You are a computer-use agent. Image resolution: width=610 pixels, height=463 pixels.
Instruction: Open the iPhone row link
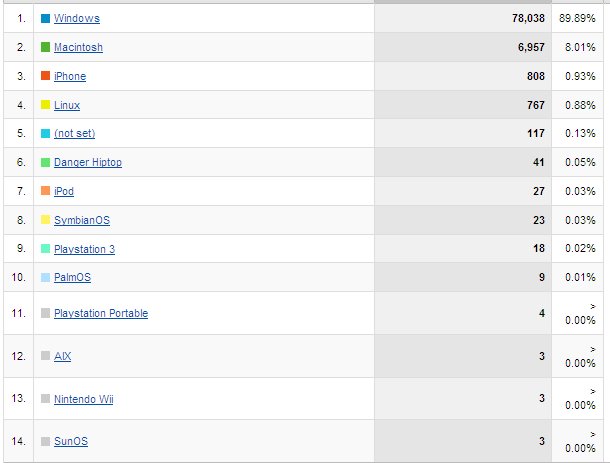[70, 77]
